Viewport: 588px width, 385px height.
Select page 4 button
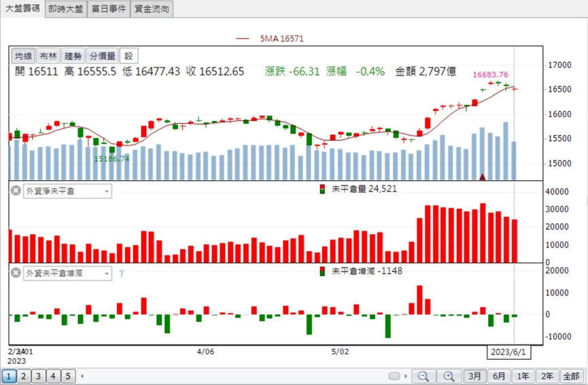pos(53,376)
